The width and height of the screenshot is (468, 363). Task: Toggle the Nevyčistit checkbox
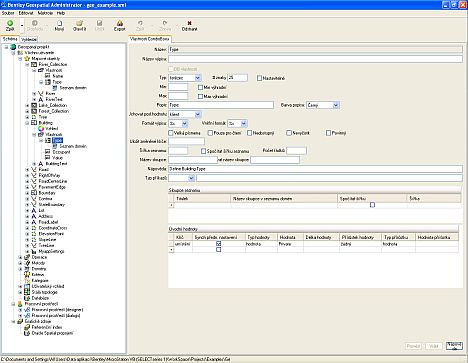[289, 133]
